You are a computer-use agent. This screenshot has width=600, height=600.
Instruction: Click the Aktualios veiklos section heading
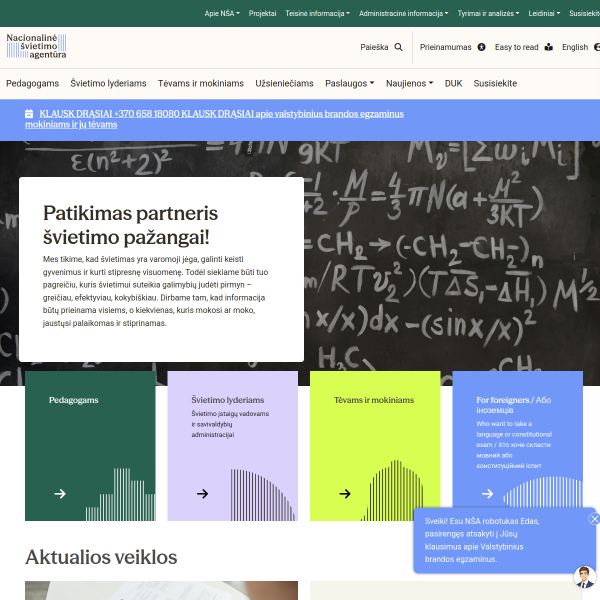coord(101,557)
